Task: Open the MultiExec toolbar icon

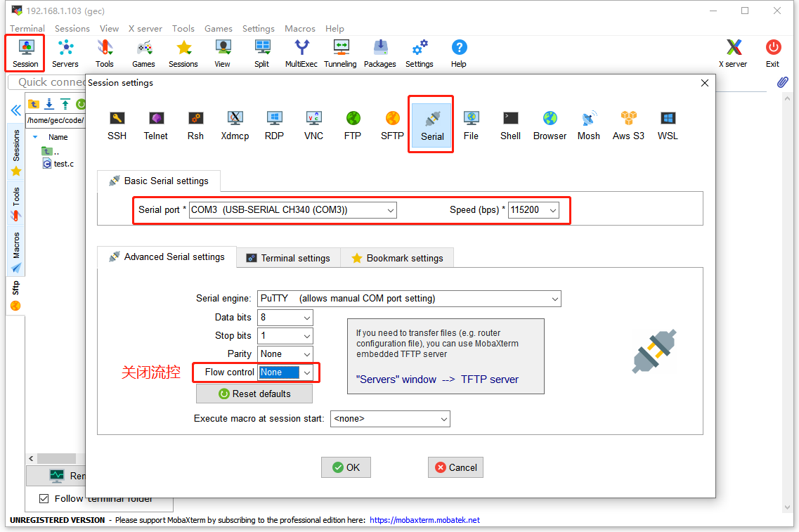Action: 301,53
